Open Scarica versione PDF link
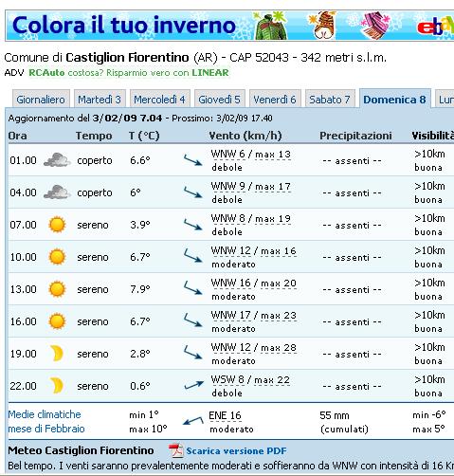 click(236, 450)
